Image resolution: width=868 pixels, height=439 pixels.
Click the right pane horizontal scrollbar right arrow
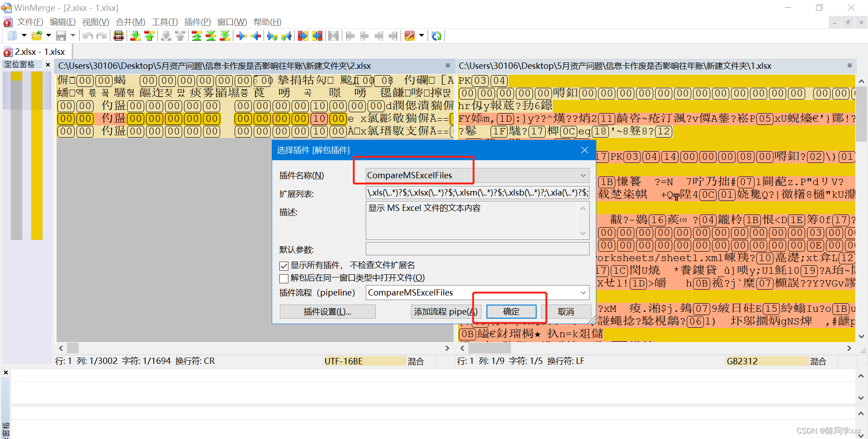coord(849,348)
